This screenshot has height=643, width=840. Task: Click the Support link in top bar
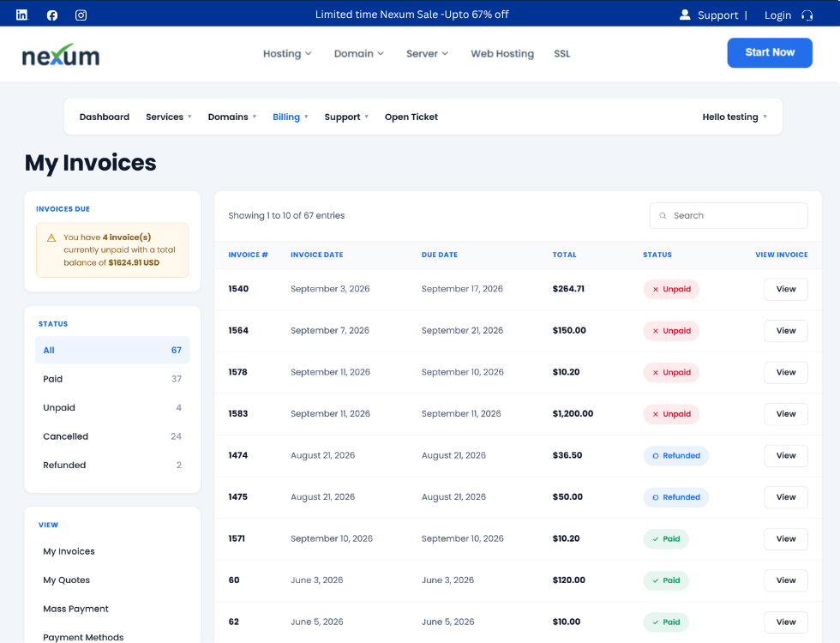click(x=718, y=15)
